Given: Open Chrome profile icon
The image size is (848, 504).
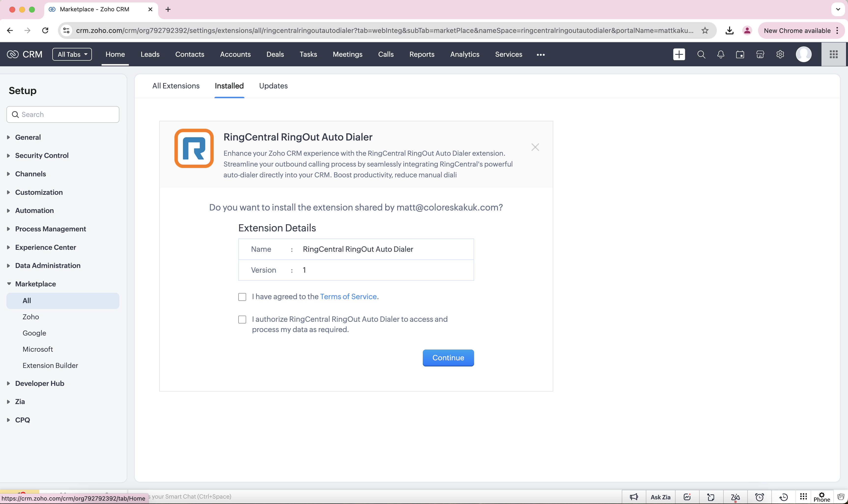Looking at the screenshot, I should [x=747, y=30].
